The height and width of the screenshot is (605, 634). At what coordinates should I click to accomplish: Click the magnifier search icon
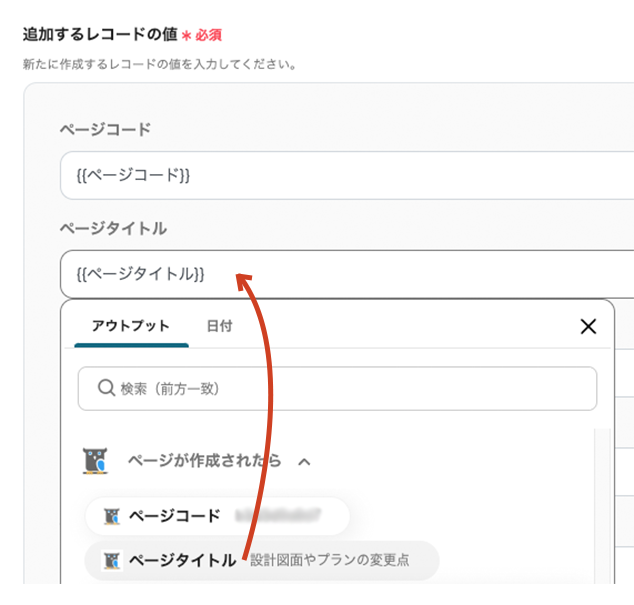pos(106,388)
